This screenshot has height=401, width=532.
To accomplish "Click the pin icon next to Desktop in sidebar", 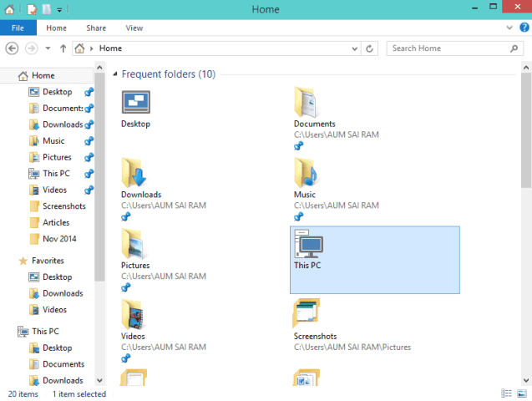I will 89,92.
